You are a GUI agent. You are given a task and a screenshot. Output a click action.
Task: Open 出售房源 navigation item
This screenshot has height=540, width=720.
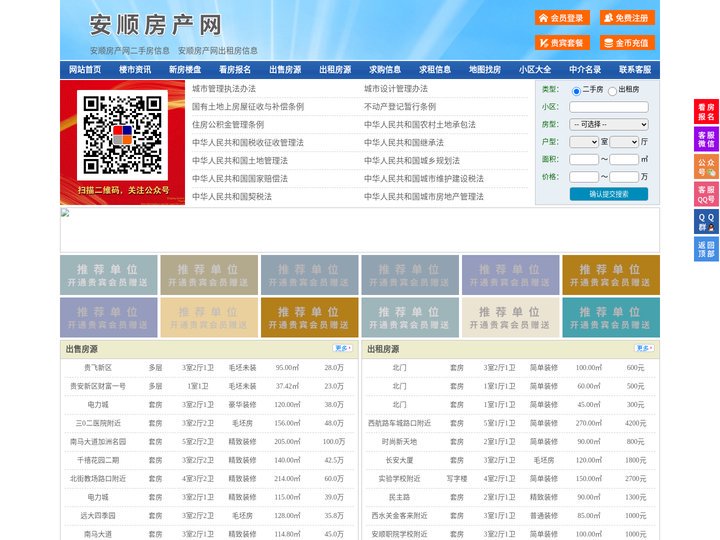tap(285, 70)
